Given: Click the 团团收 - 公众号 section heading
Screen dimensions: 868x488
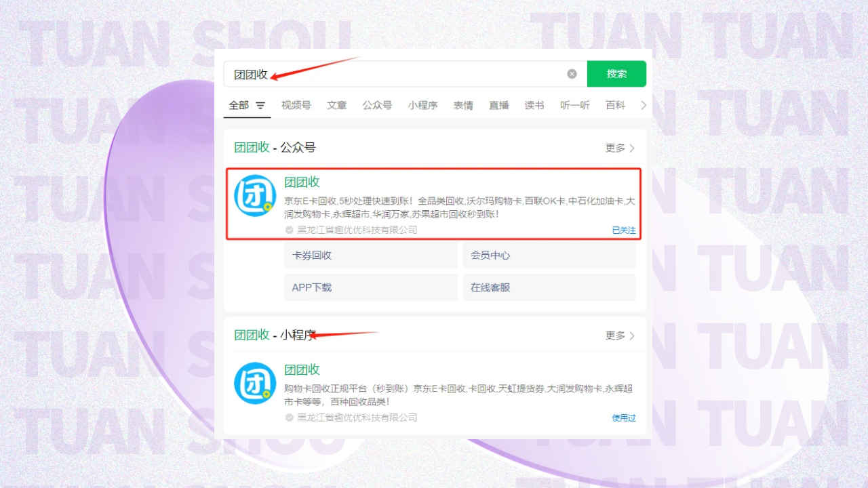Looking at the screenshot, I should (x=275, y=148).
